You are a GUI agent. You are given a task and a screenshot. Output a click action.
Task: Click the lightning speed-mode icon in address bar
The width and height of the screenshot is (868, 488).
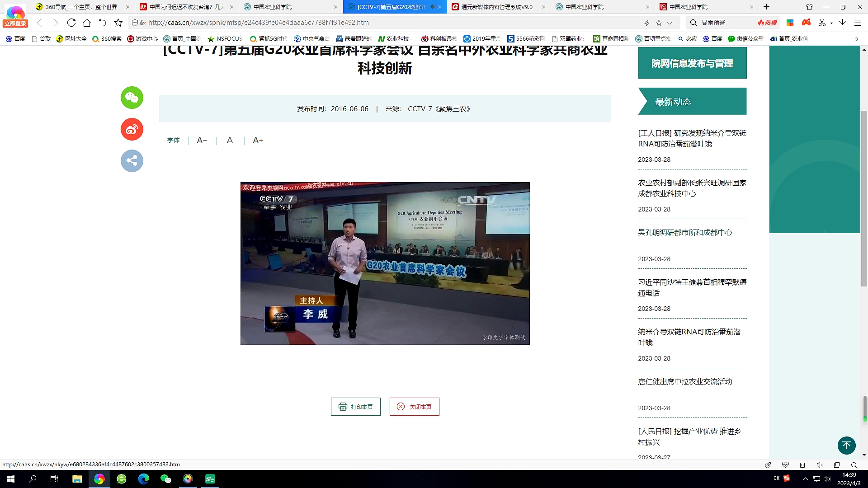click(x=647, y=23)
